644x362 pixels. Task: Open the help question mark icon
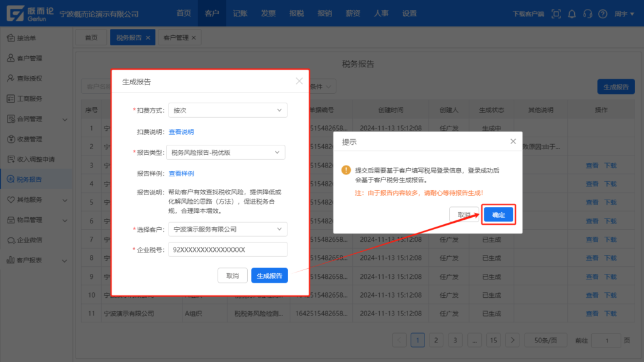[602, 14]
